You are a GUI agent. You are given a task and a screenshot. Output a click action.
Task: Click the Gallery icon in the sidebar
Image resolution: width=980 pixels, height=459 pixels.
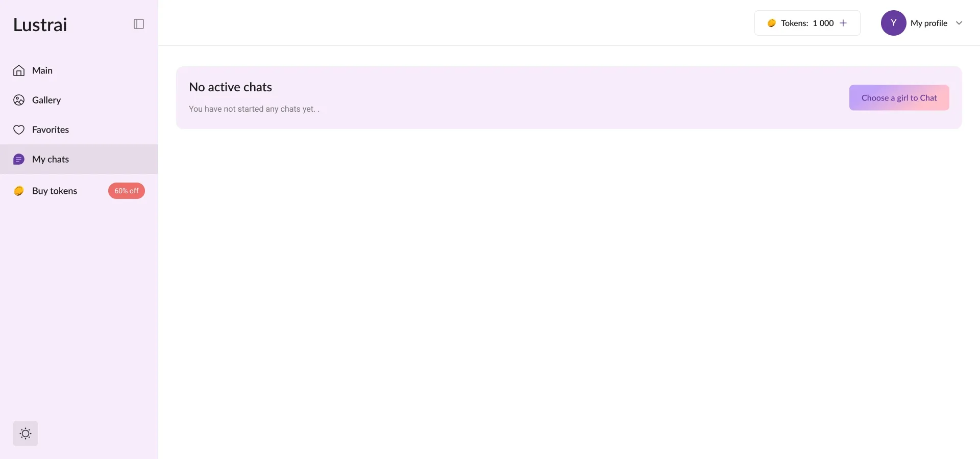[19, 100]
